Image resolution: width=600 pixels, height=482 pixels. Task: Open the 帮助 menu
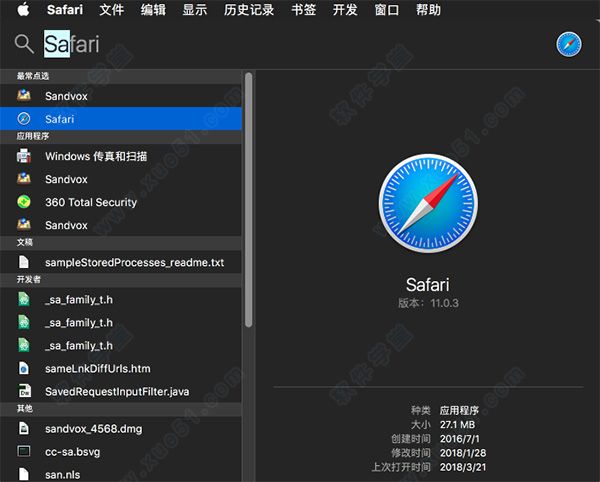coord(429,10)
